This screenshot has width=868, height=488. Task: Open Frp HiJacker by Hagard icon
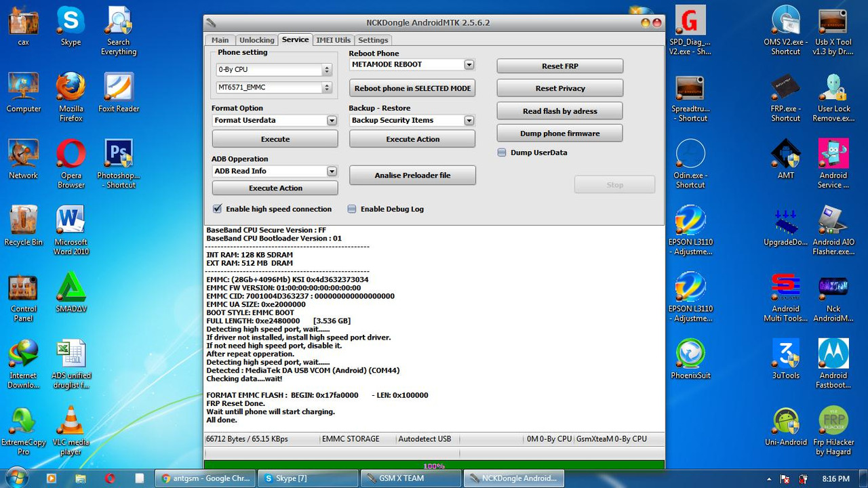(x=833, y=430)
